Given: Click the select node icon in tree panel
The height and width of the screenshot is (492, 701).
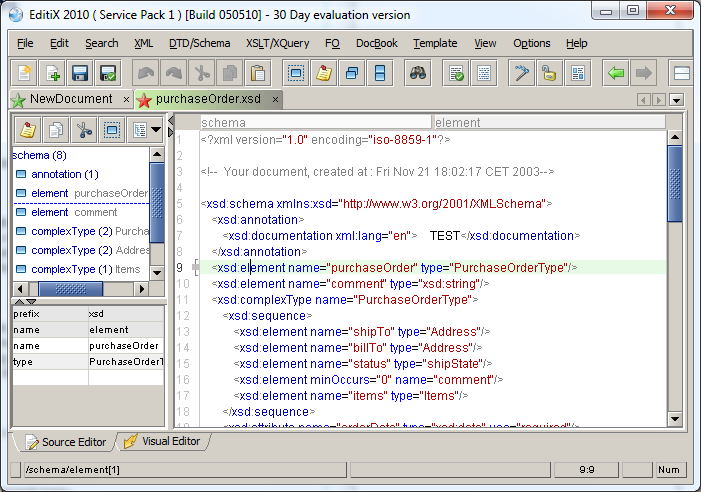Looking at the screenshot, I should tap(112, 130).
